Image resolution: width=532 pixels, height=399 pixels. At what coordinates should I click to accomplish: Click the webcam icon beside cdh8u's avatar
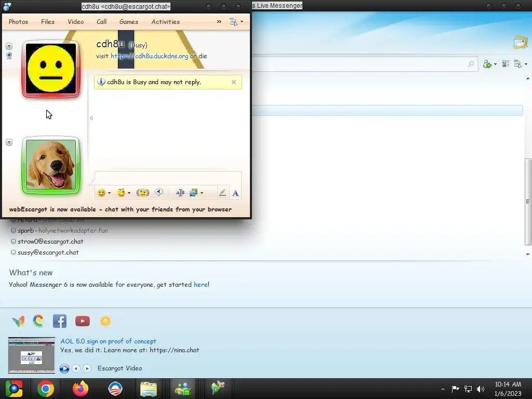[x=9, y=56]
